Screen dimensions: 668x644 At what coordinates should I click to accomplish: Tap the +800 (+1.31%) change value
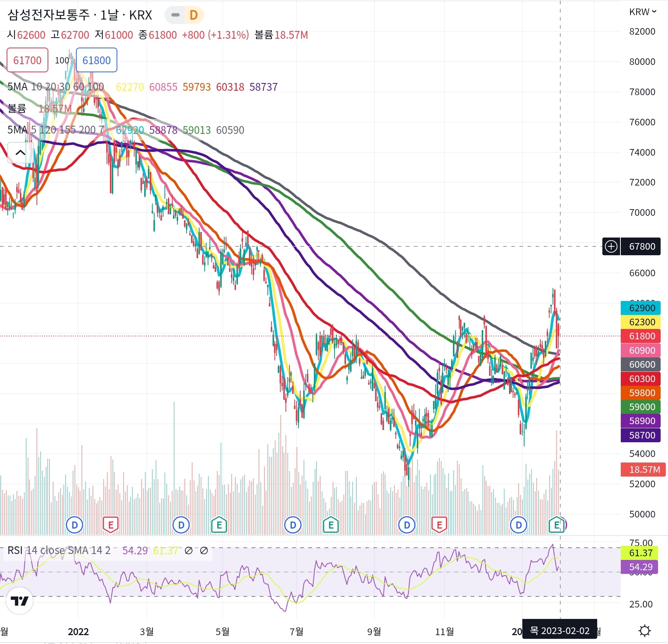pyautogui.click(x=215, y=35)
